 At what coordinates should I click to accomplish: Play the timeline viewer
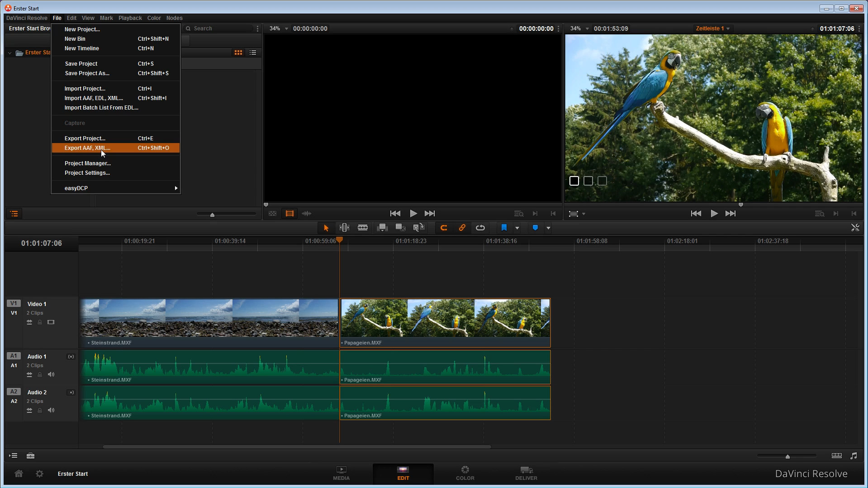tap(714, 214)
